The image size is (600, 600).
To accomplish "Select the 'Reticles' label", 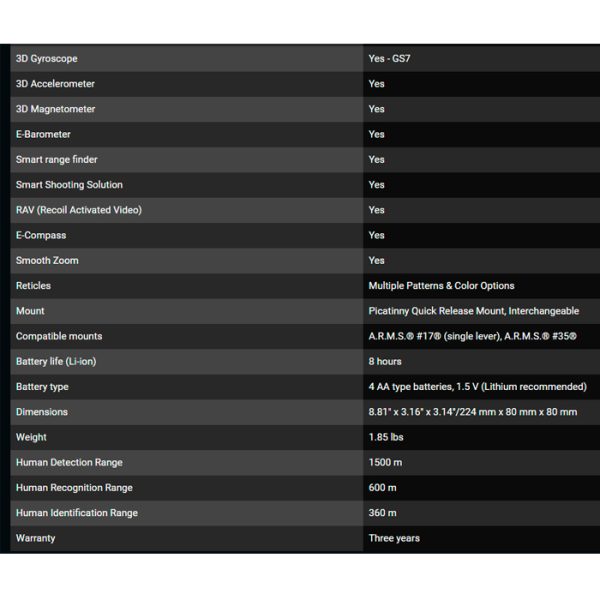I will click(x=33, y=286).
